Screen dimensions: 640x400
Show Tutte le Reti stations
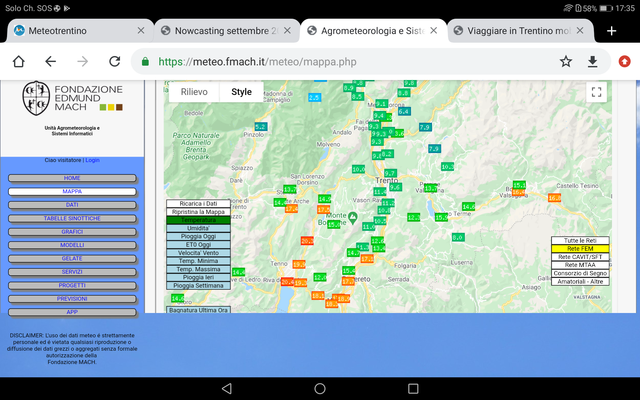[580, 240]
